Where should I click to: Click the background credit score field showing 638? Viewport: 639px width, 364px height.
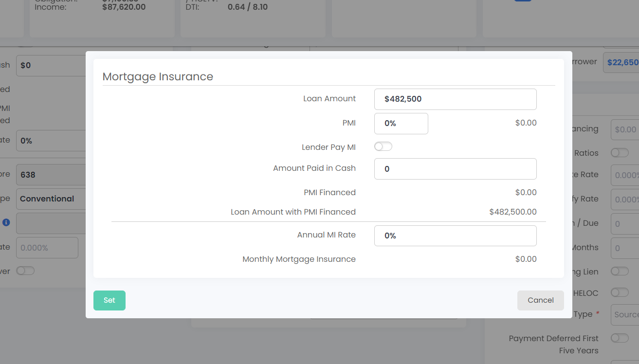[51, 175]
